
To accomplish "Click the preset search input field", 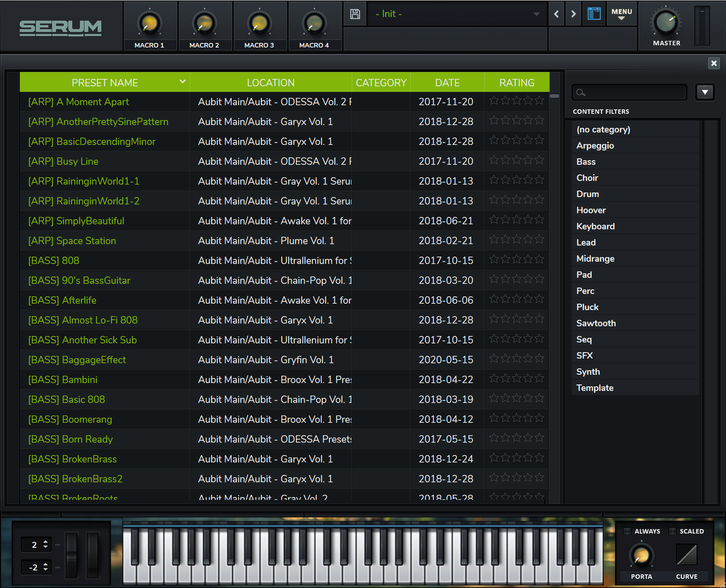I will pos(630,92).
